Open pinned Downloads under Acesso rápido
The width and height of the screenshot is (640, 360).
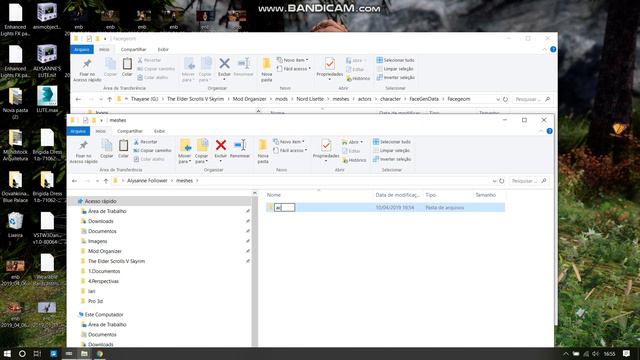[x=100, y=221]
